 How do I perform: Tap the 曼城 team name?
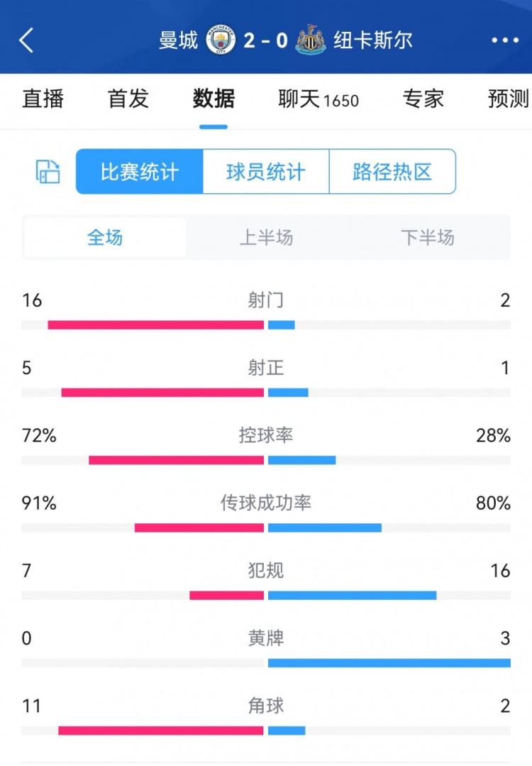pos(179,40)
